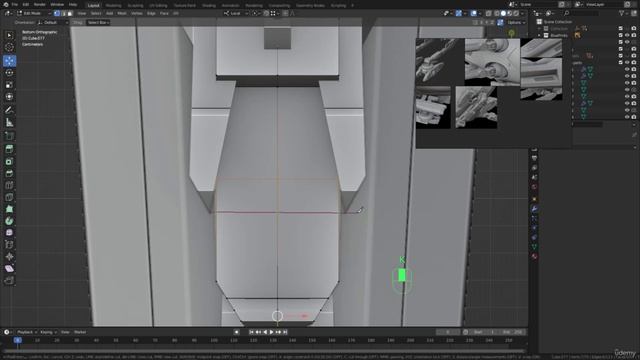Open the Playback popover in timeline

pyautogui.click(x=27, y=332)
